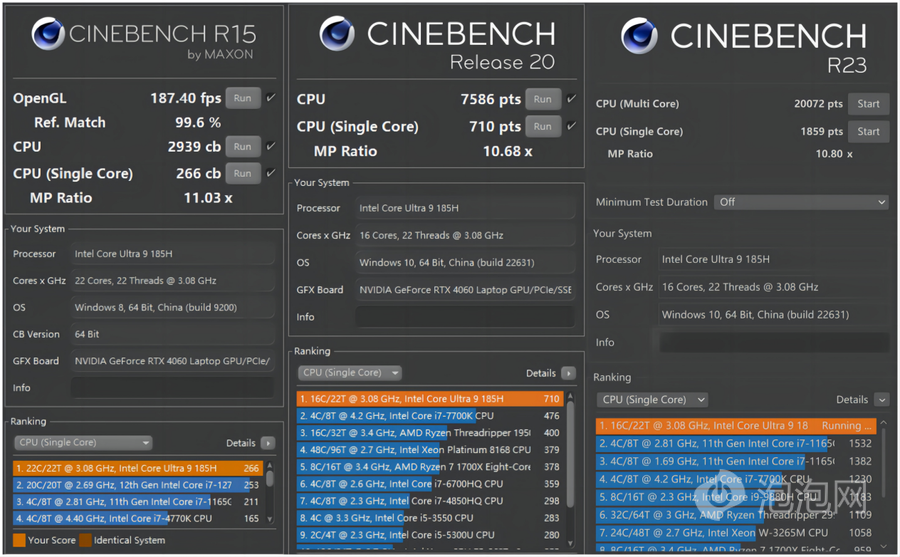
Task: Open the R15 ranking CPU (Single Core) dropdown
Action: point(84,443)
